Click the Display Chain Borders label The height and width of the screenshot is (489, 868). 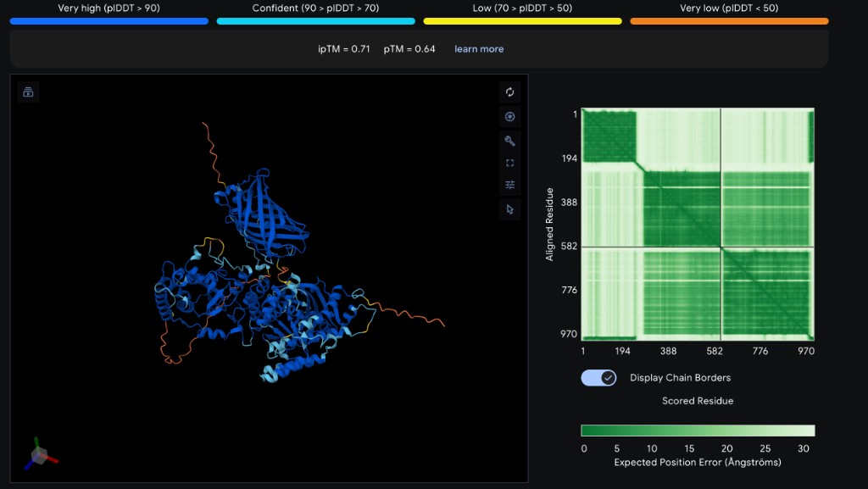[680, 378]
